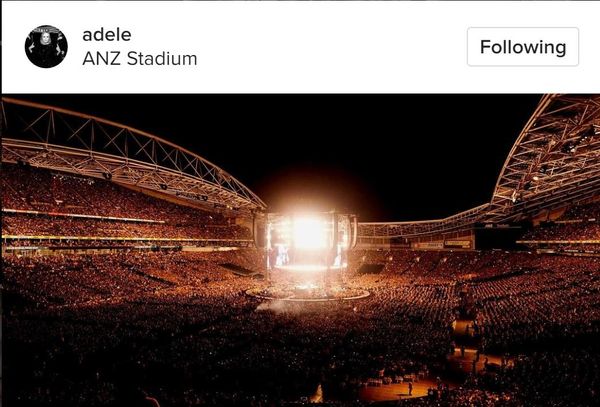Open the concert photo post

click(x=301, y=250)
